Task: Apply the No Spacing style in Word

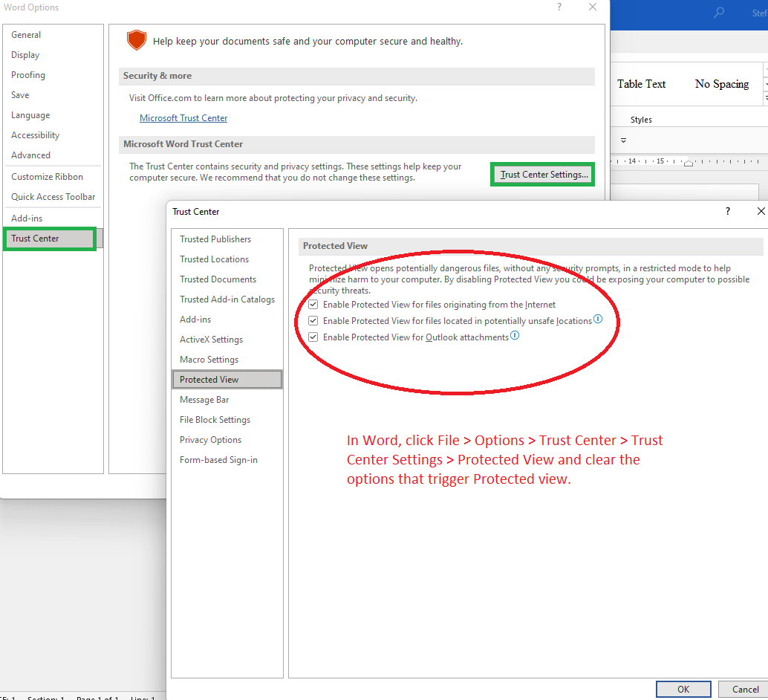Action: point(721,84)
